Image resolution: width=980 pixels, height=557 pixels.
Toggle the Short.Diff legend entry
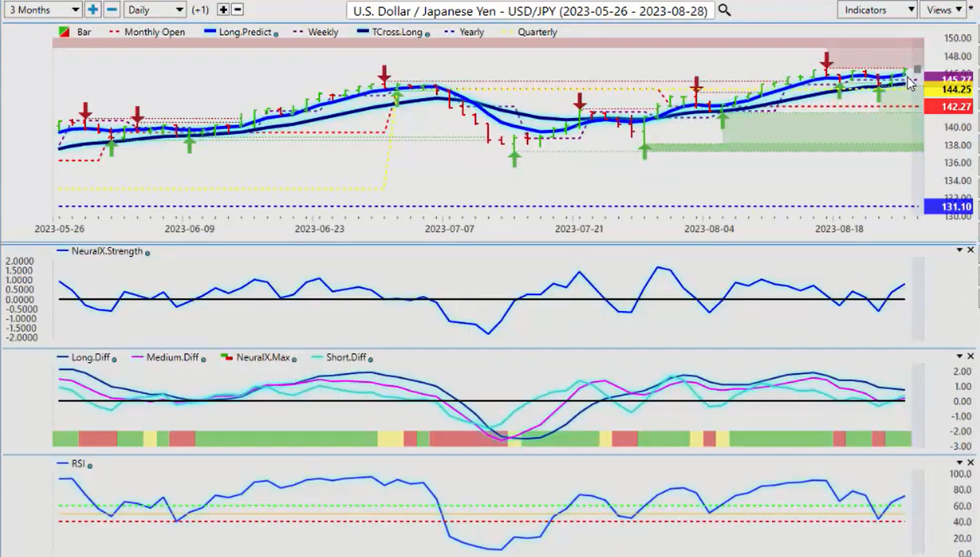[x=338, y=357]
